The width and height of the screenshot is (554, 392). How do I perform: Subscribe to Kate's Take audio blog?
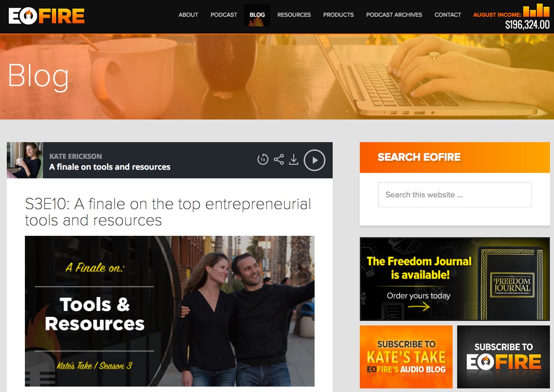tap(406, 357)
